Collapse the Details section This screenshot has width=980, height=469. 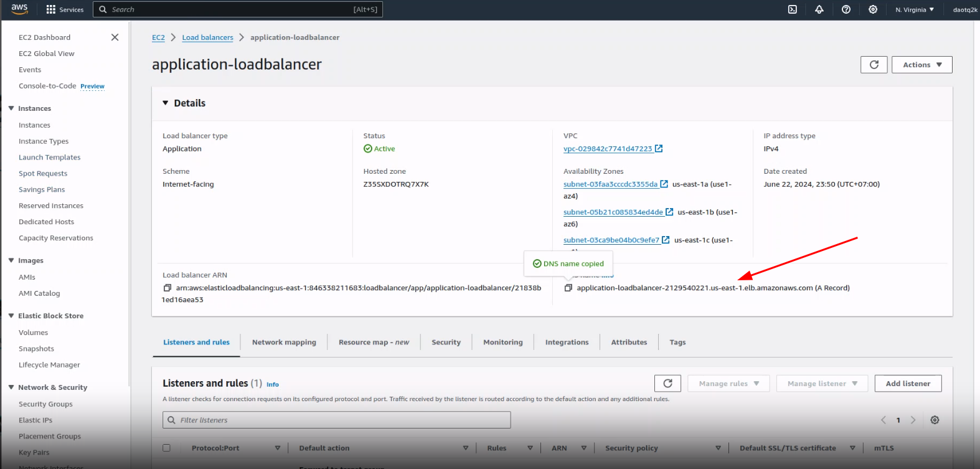coord(166,103)
